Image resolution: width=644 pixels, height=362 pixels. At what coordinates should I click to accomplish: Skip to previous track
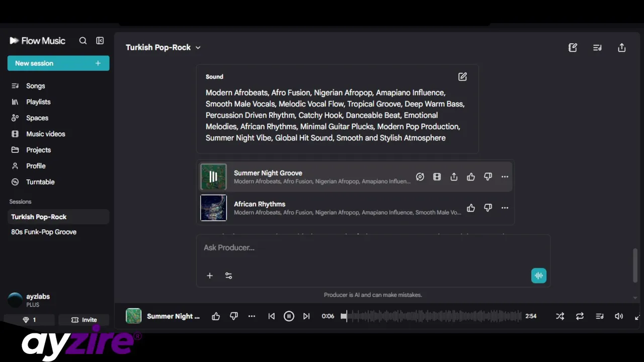272,316
